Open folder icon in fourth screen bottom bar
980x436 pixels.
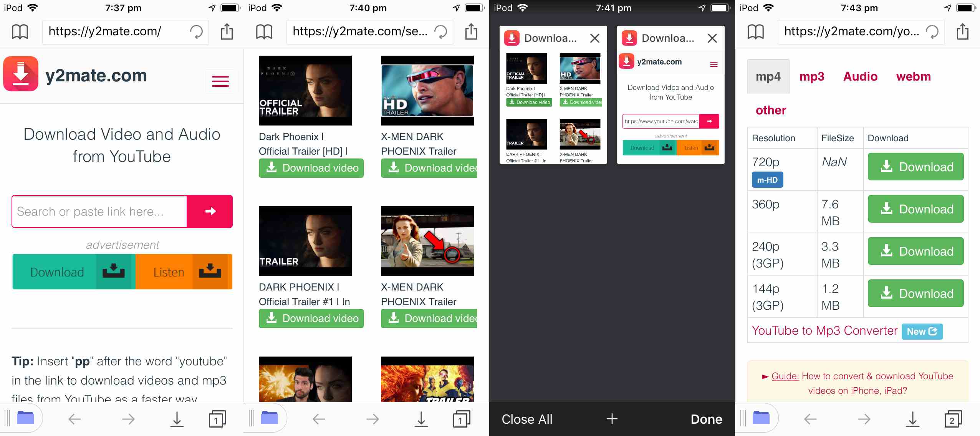[761, 418]
